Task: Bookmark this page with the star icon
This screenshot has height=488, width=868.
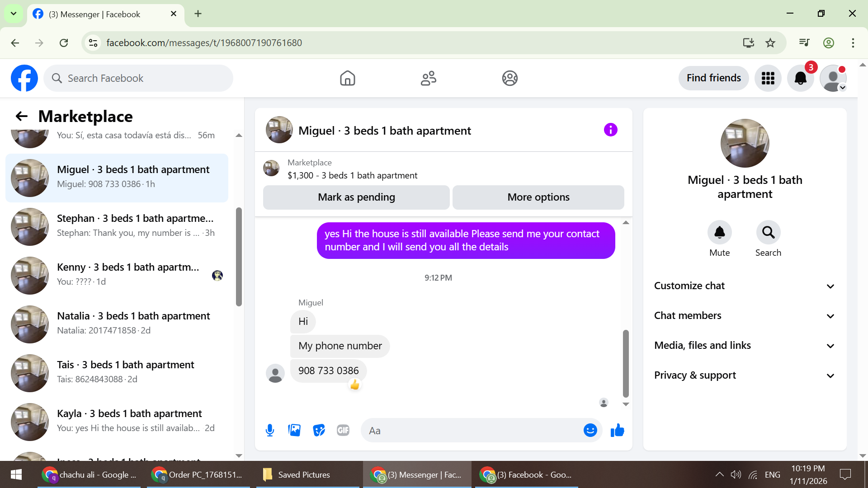Action: click(x=770, y=43)
